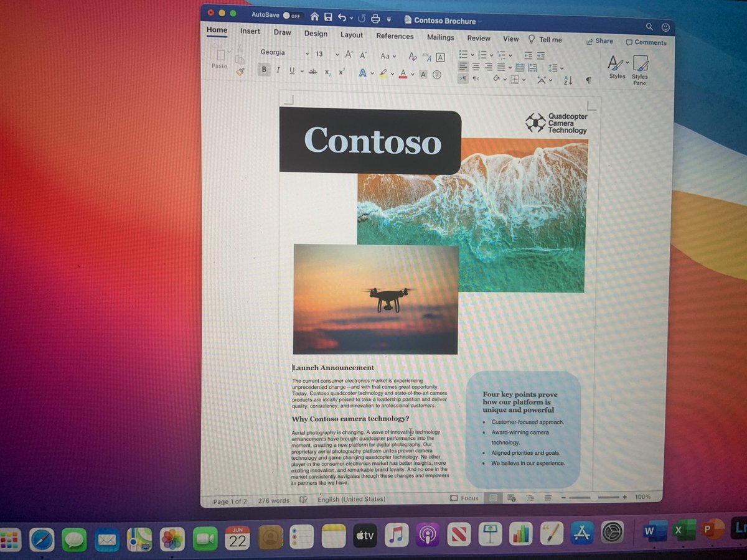Select the drone photo in the document

(376, 299)
